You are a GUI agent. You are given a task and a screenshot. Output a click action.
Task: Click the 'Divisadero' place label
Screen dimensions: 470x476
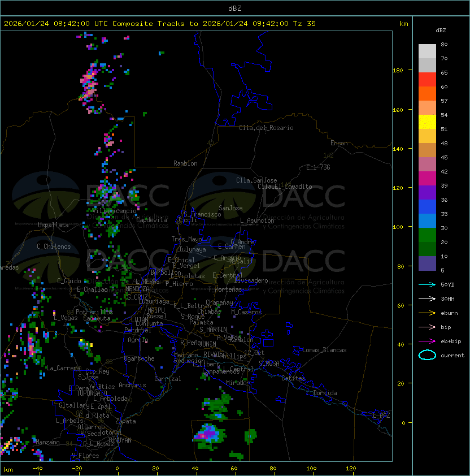tap(251, 280)
